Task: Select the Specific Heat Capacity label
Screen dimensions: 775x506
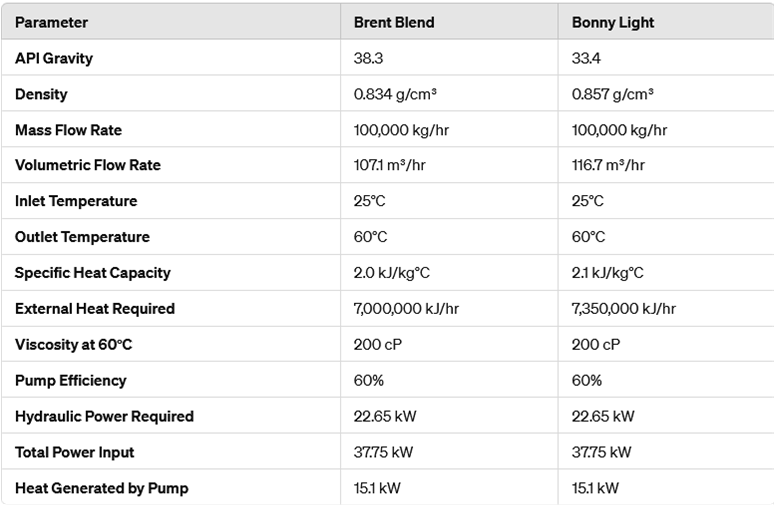Action: 93,273
